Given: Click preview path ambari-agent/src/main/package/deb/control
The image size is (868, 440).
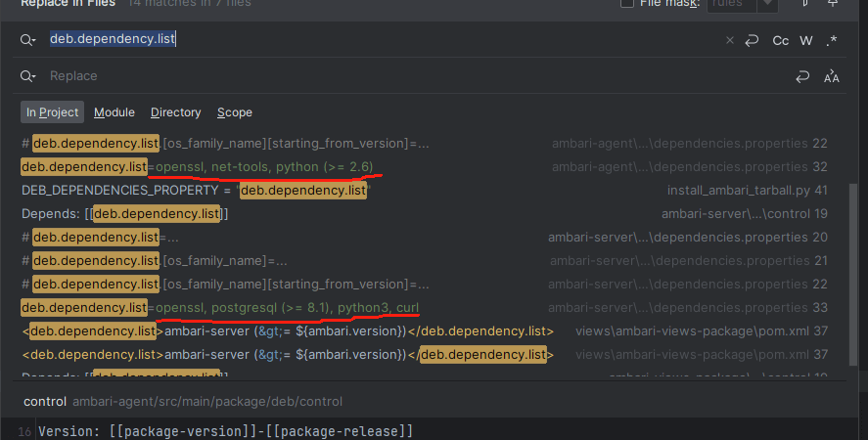Looking at the screenshot, I should tap(207, 401).
